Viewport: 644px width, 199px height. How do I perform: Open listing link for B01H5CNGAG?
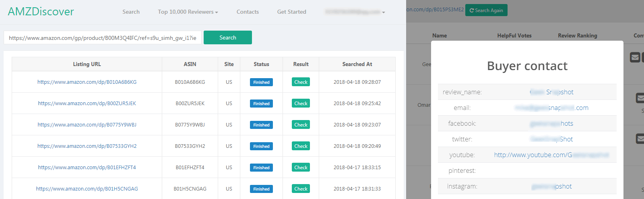point(87,189)
